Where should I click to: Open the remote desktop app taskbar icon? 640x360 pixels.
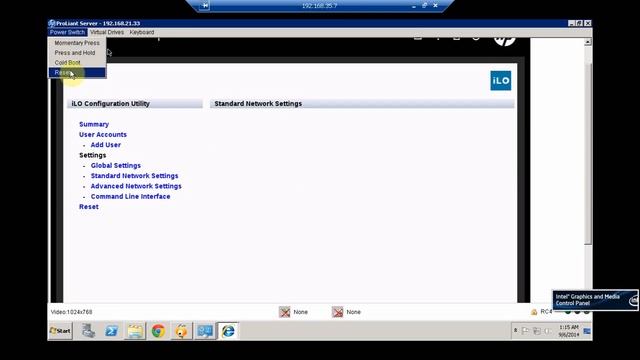[205, 331]
